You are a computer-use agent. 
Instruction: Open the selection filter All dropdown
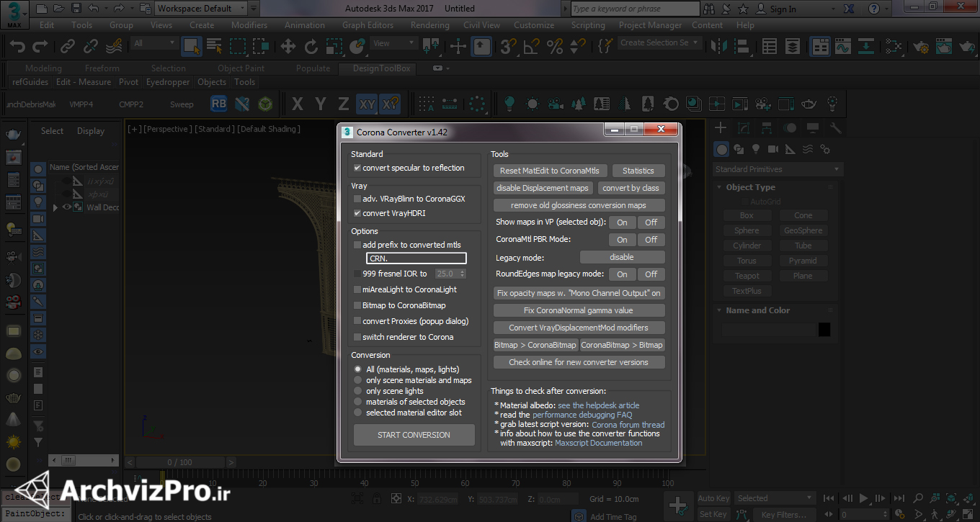[154, 43]
